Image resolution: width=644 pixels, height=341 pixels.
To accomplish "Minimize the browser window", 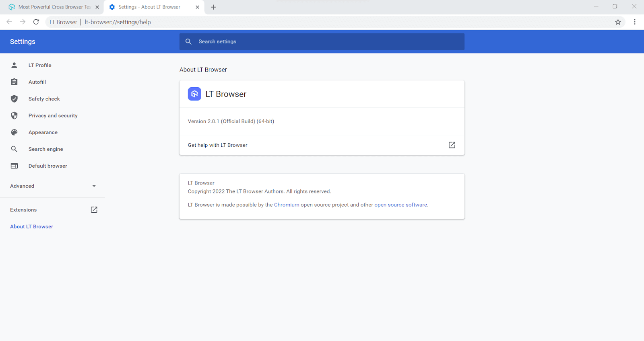I will pos(596,6).
